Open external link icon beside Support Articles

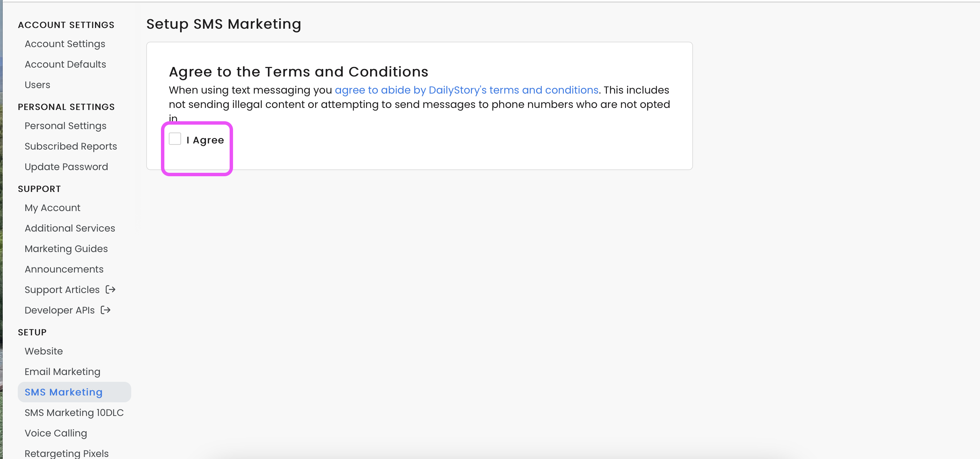click(110, 290)
